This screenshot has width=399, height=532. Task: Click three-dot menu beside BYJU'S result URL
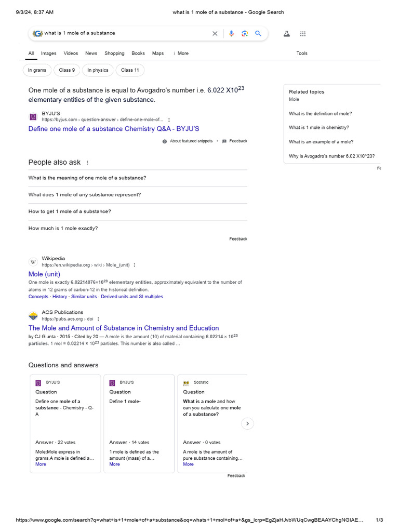(x=169, y=119)
